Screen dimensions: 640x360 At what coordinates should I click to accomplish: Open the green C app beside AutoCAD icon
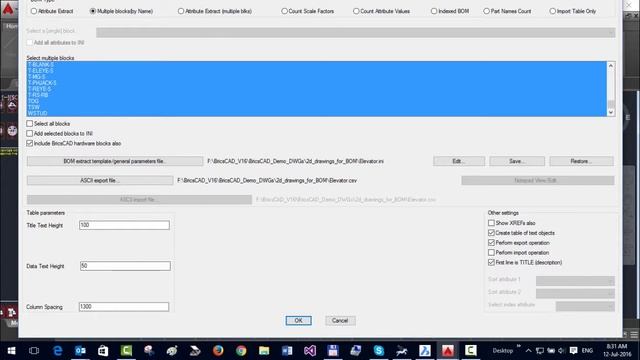point(471,351)
